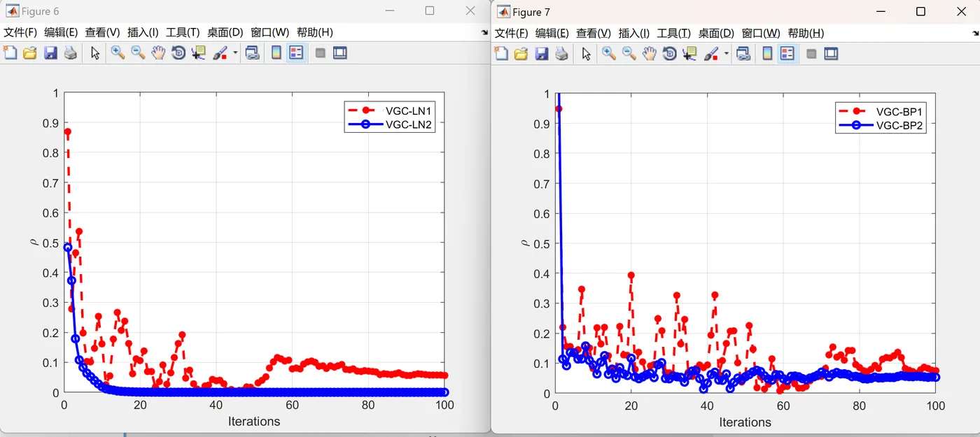Screen dimensions: 980x437
Task: Select Data Cursor tool in Figure 7
Action: [690, 53]
